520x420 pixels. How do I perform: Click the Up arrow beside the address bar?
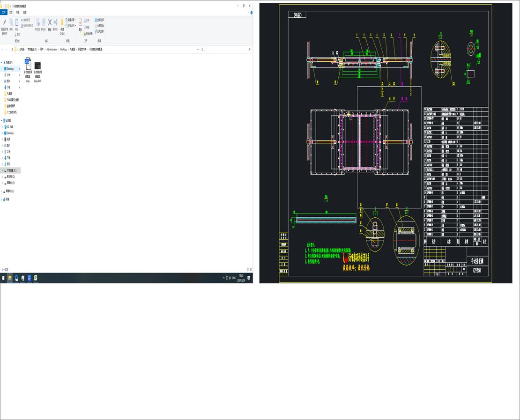(x=11, y=49)
